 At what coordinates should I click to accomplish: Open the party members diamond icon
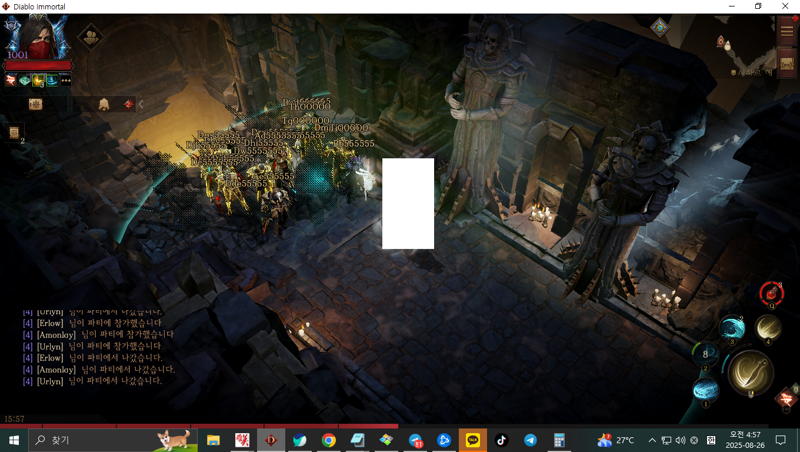point(90,37)
